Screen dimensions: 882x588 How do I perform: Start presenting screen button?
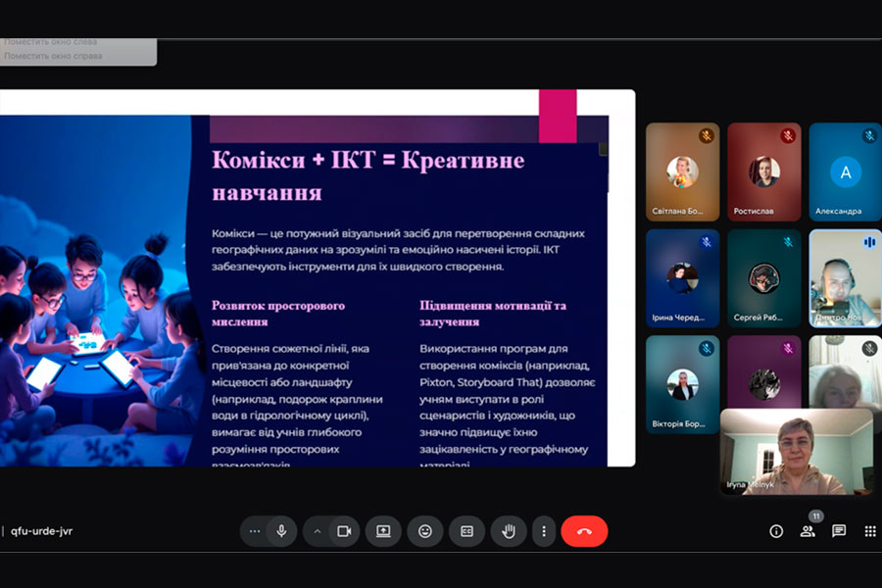(383, 531)
